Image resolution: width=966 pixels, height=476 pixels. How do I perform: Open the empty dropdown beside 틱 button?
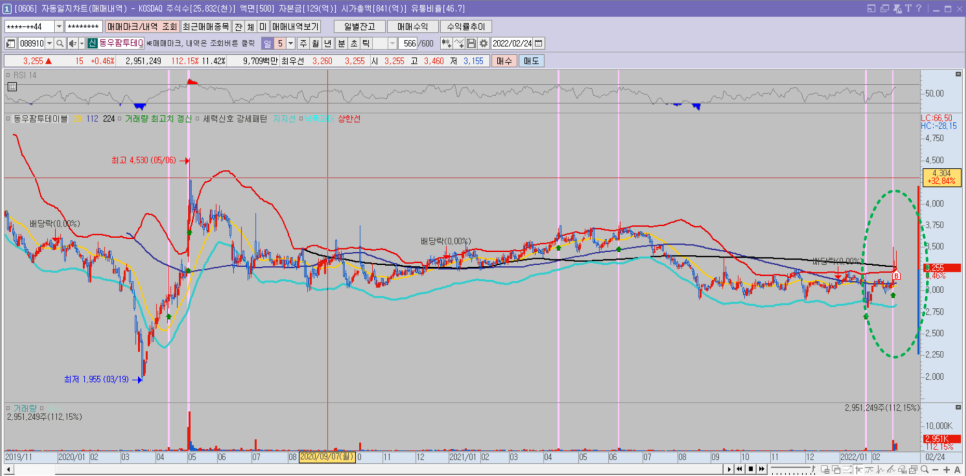(x=392, y=44)
